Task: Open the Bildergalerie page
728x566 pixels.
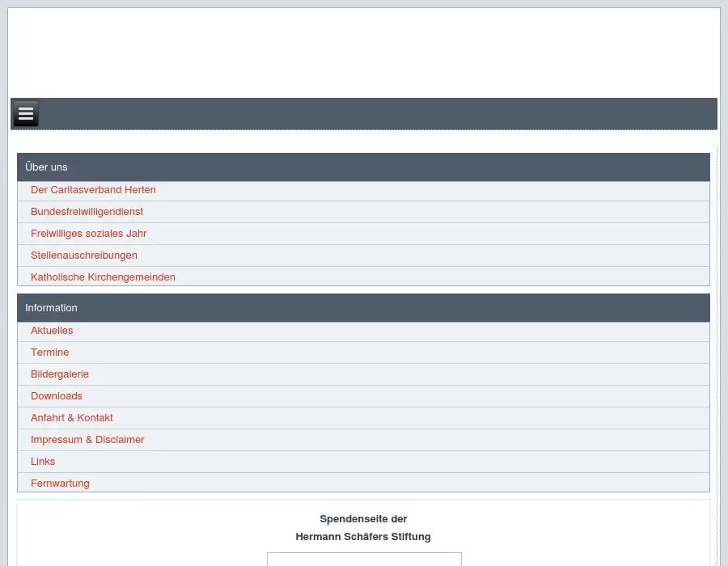Action: pos(60,374)
